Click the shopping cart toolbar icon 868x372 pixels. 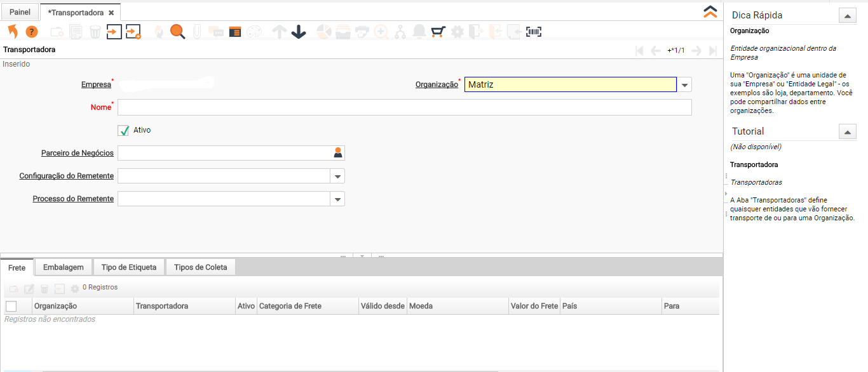tap(438, 32)
